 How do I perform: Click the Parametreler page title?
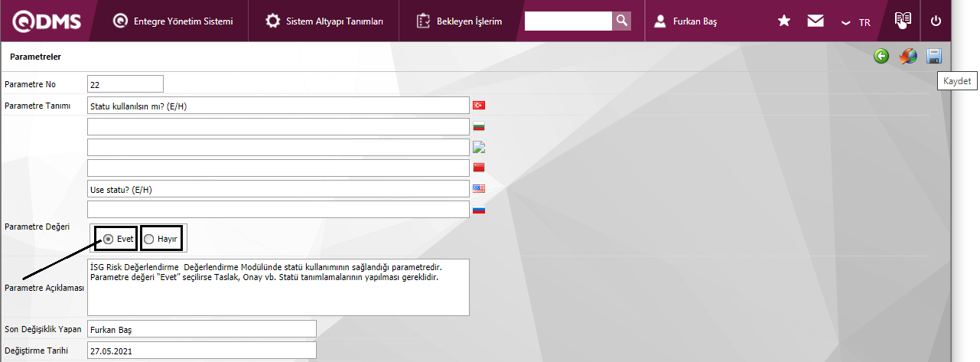[x=35, y=57]
